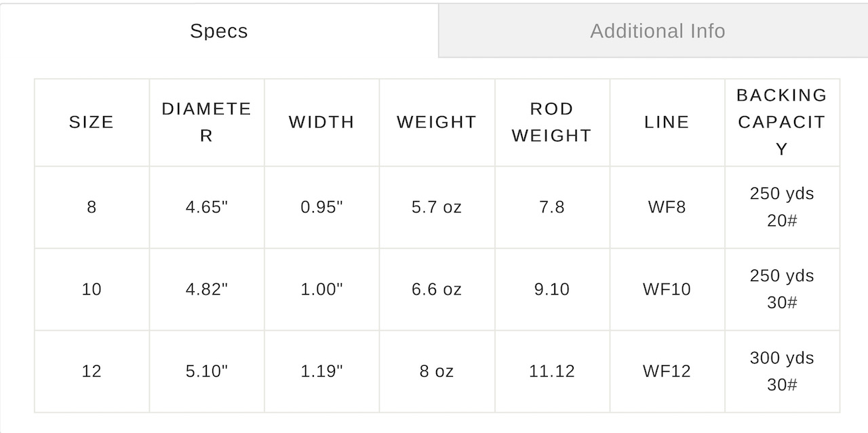Select the size 10 row cell

(x=92, y=289)
